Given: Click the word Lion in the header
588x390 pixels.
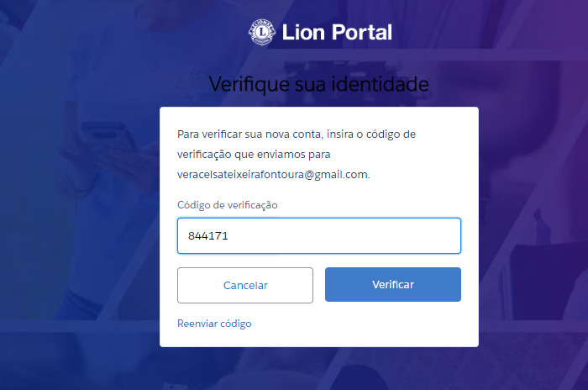Looking at the screenshot, I should coord(303,32).
